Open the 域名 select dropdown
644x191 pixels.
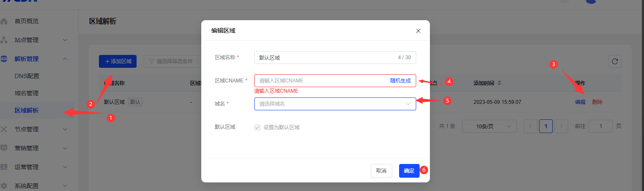point(335,104)
